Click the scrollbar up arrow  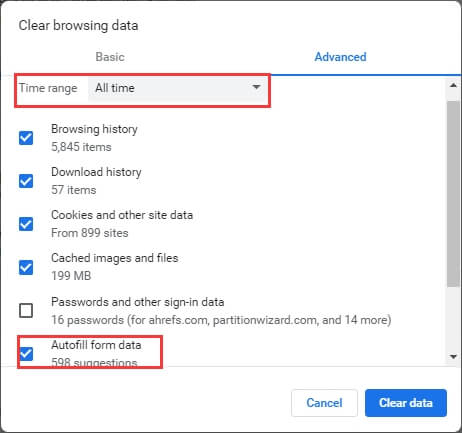pos(453,85)
